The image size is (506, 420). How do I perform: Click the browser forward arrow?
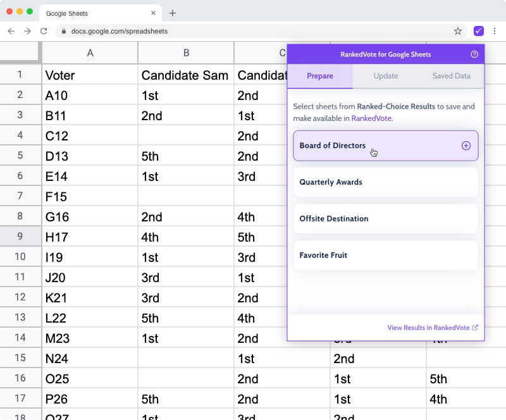tap(27, 31)
